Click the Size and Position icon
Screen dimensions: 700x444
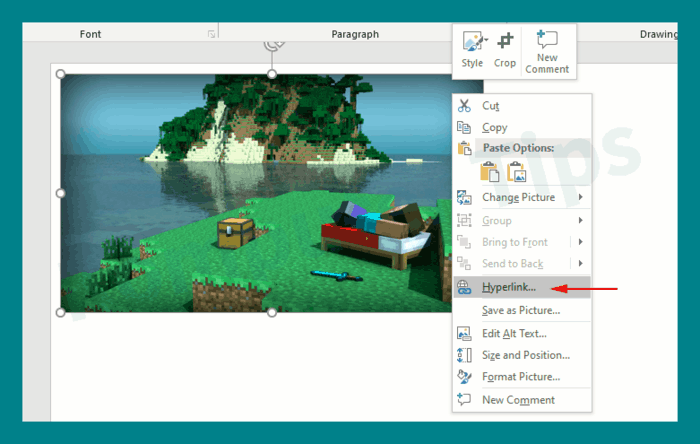[x=464, y=355]
